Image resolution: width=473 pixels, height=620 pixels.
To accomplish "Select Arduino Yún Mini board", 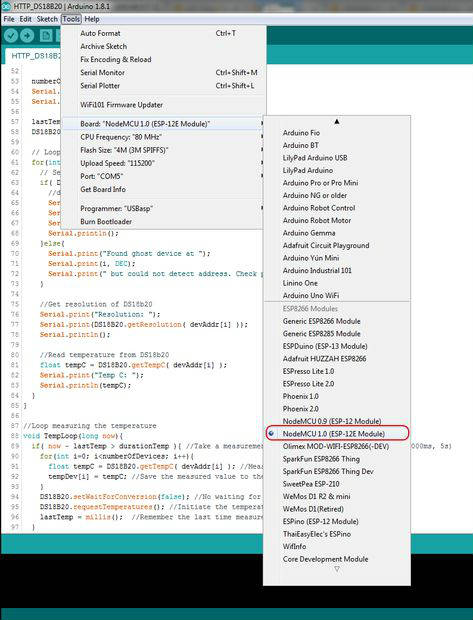I will [337, 258].
